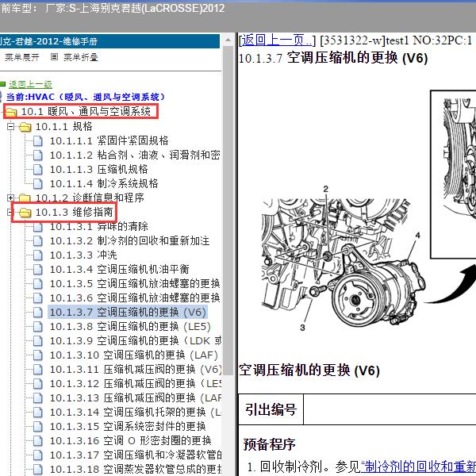Click page icon of 10.1.3.6 entry
This screenshot has height=476, width=476.
(x=37, y=298)
